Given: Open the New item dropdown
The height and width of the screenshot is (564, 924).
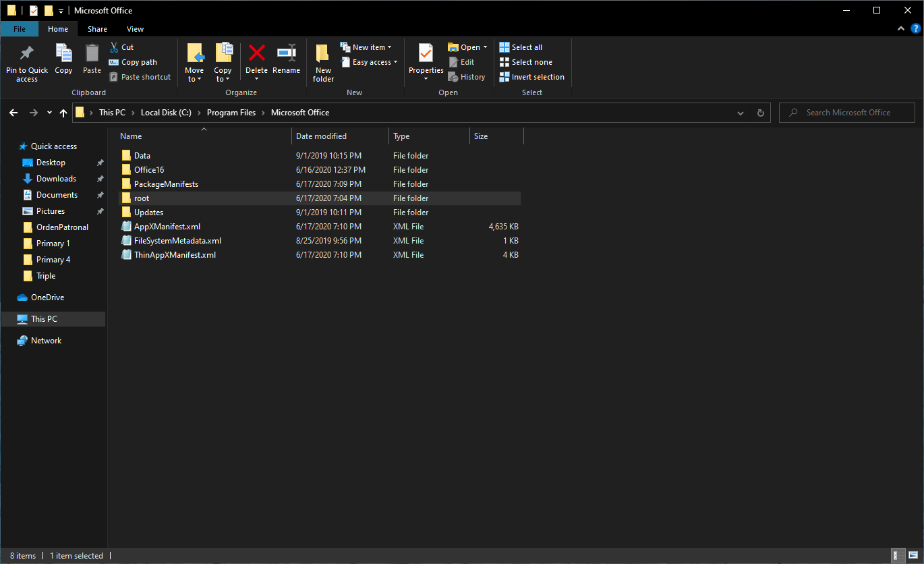Looking at the screenshot, I should (x=366, y=47).
